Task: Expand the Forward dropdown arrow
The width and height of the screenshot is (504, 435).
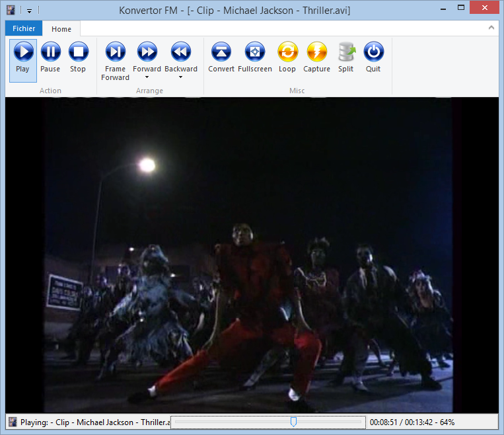Action: pyautogui.click(x=147, y=77)
